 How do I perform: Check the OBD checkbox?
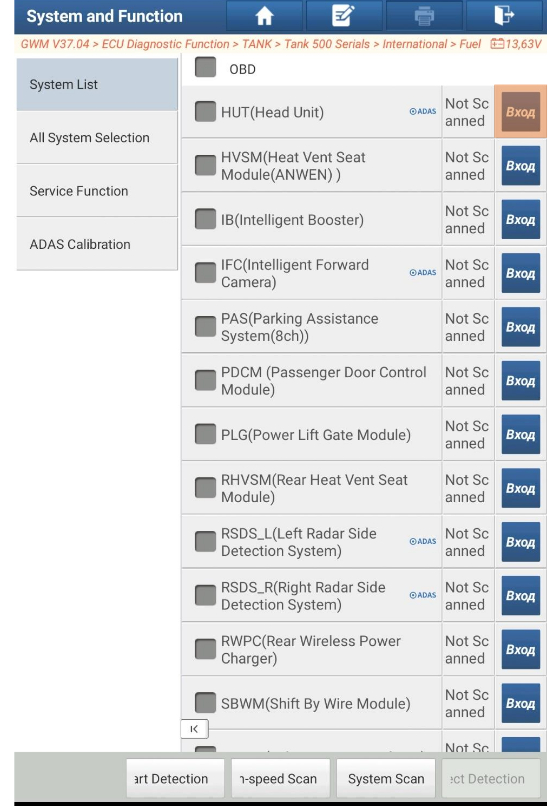(x=206, y=67)
